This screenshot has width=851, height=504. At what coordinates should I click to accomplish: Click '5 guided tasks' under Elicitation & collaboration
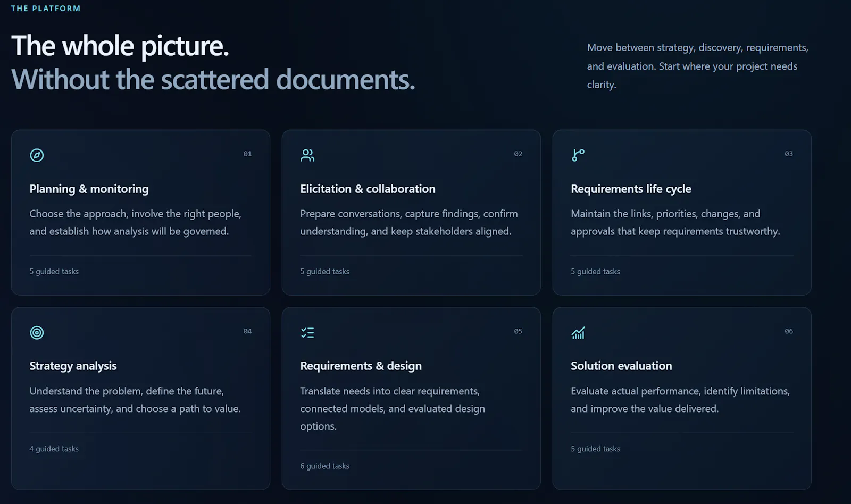(x=324, y=271)
